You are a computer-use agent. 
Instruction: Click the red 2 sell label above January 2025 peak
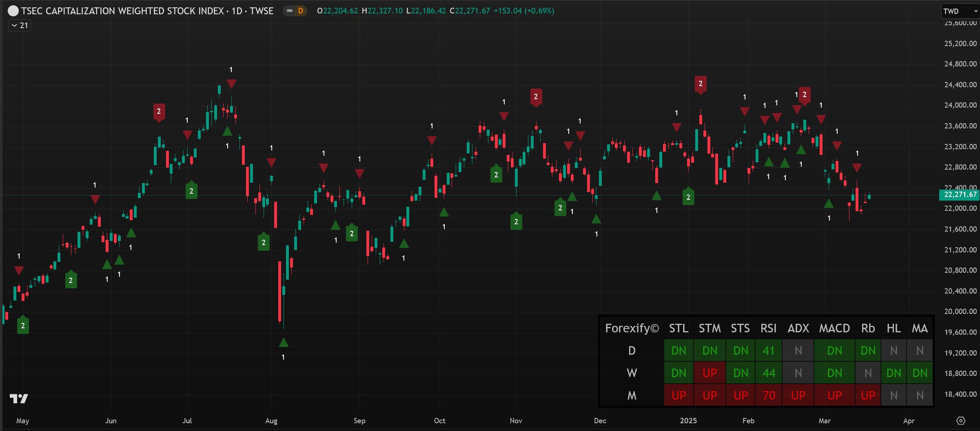701,84
